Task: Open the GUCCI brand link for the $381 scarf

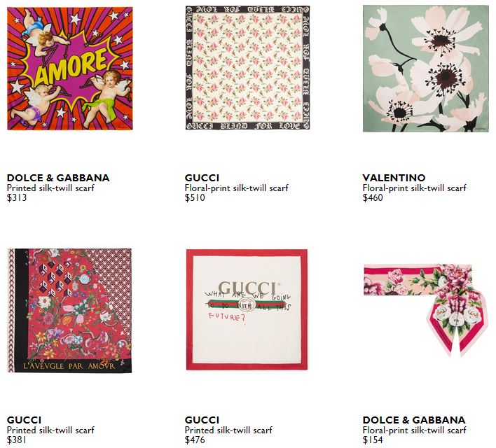Action: (24, 420)
